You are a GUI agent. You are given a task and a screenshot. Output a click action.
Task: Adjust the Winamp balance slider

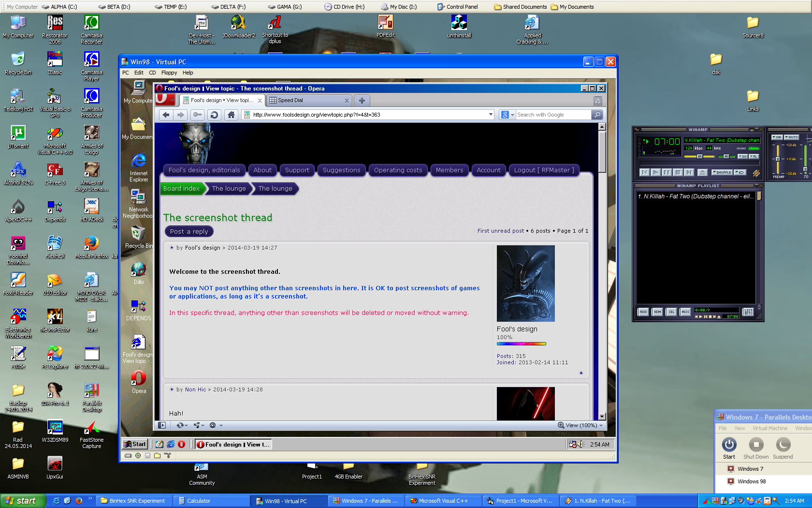coord(726,156)
